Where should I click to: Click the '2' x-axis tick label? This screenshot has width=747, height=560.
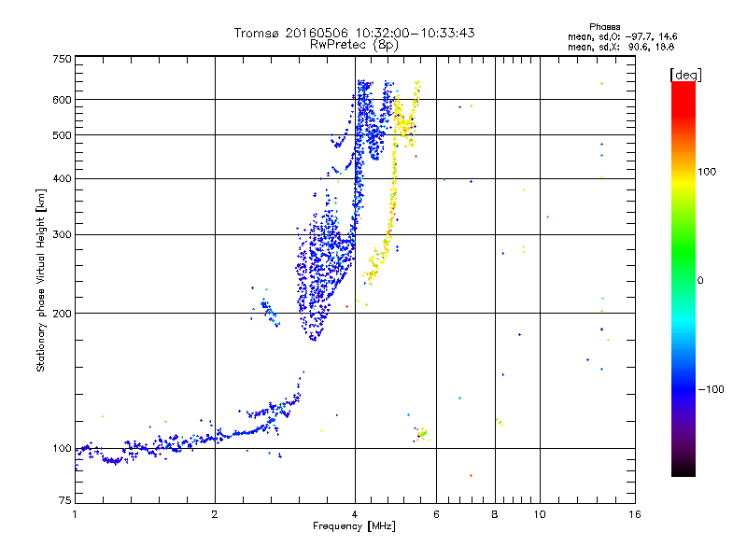pos(215,514)
